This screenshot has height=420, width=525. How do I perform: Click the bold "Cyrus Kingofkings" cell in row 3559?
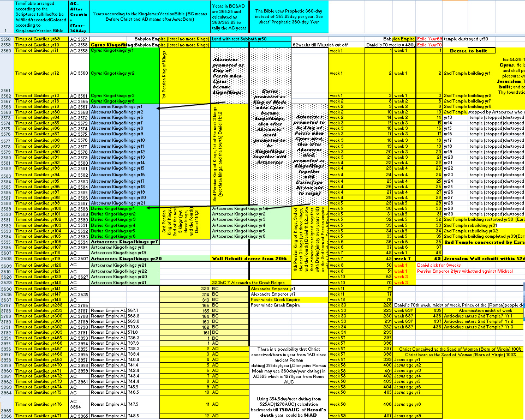point(112,45)
